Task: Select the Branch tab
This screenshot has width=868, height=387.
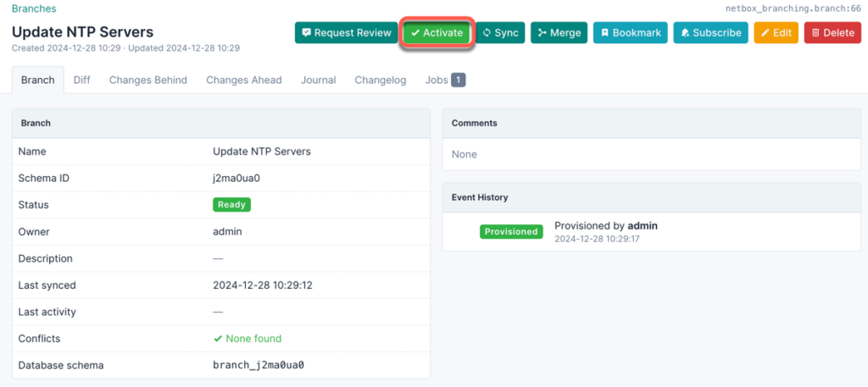Action: 37,80
